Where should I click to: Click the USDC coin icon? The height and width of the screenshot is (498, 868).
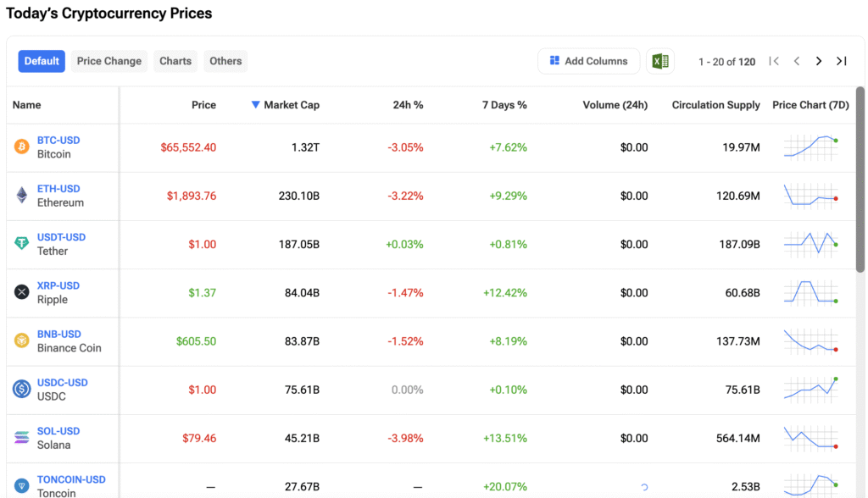(21, 389)
